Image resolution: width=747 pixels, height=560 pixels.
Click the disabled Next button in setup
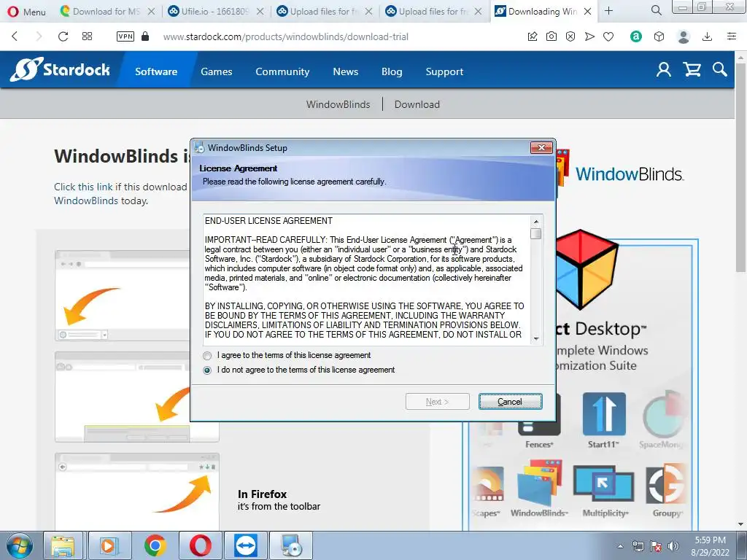[438, 402]
